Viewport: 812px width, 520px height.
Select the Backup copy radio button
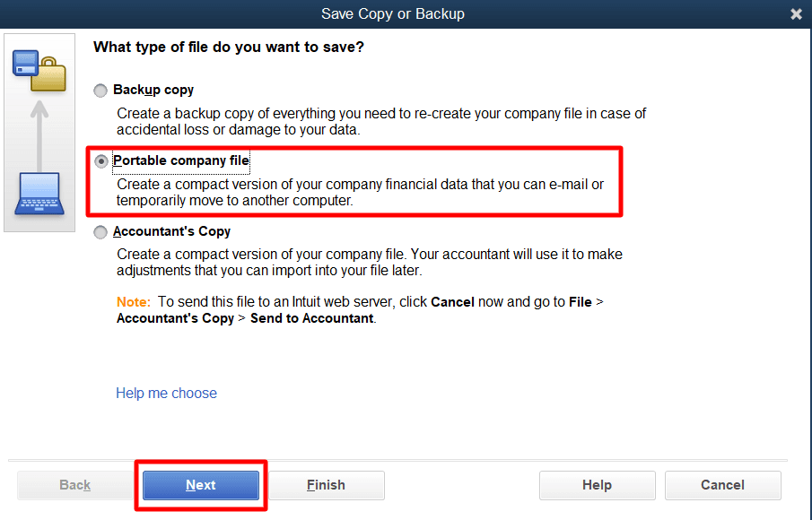100,91
